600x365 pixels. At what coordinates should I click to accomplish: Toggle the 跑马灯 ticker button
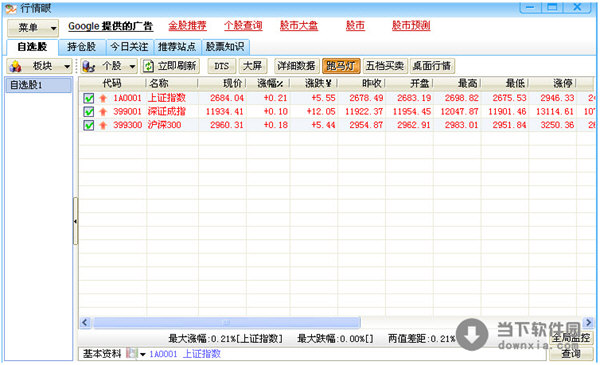click(x=341, y=66)
